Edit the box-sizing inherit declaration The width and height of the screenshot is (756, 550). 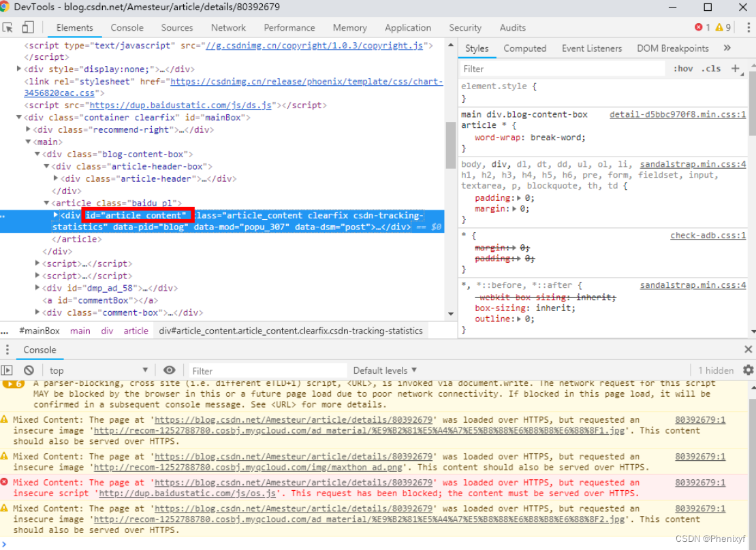[x=525, y=308]
